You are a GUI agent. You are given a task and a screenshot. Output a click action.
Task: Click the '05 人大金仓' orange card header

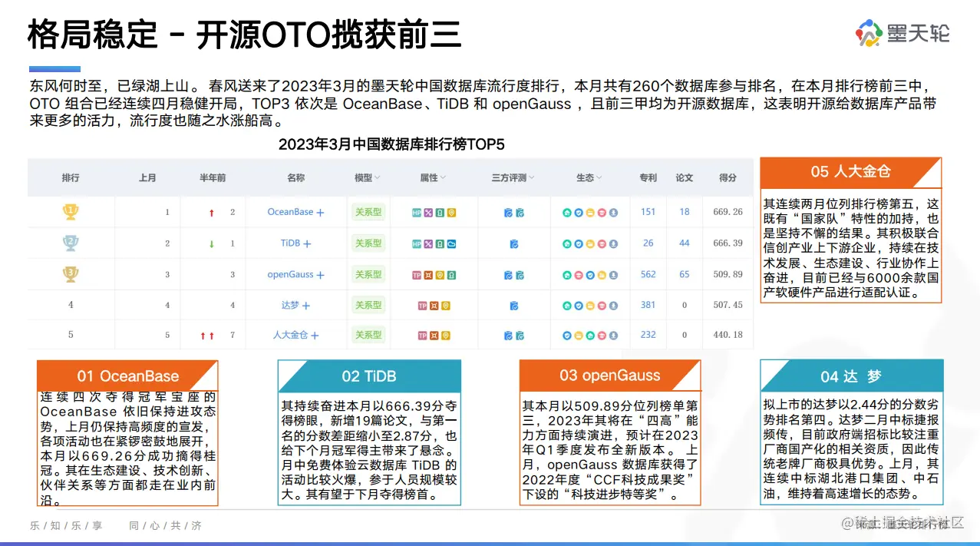(x=850, y=172)
